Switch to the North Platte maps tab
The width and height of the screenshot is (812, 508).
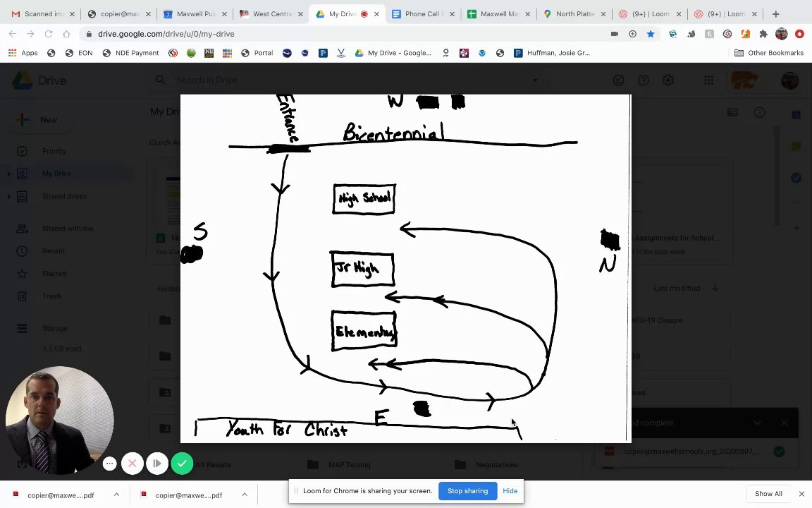tap(574, 14)
